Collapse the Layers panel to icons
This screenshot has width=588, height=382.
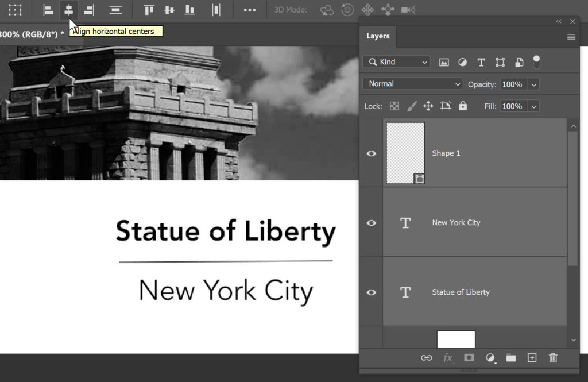click(x=559, y=21)
